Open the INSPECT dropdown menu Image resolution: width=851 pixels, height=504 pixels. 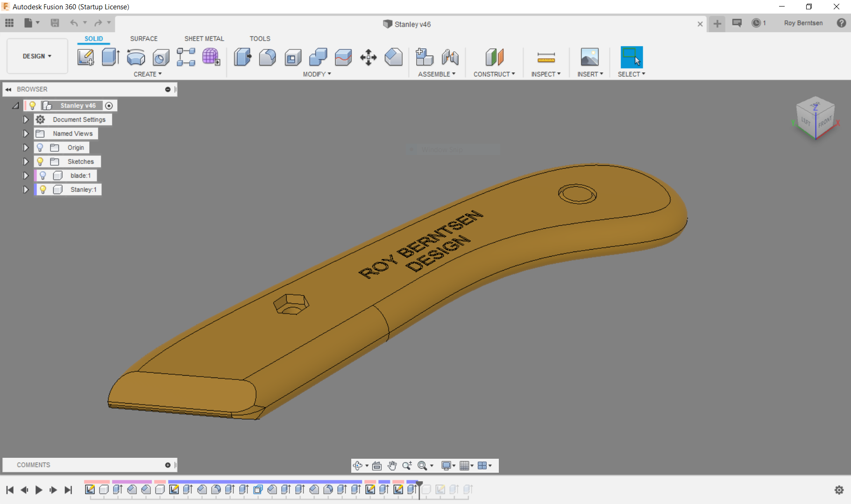pyautogui.click(x=546, y=74)
